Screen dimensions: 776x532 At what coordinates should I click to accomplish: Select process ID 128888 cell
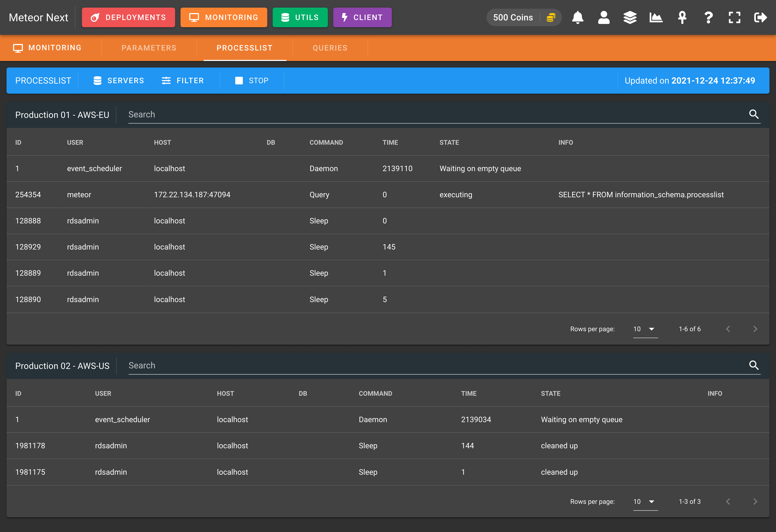[28, 221]
